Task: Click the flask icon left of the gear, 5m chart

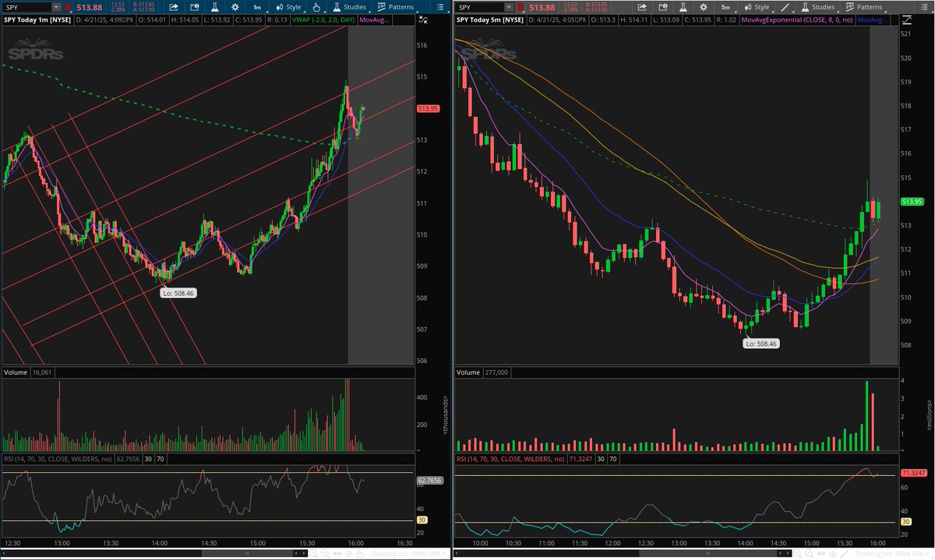Action: (683, 7)
